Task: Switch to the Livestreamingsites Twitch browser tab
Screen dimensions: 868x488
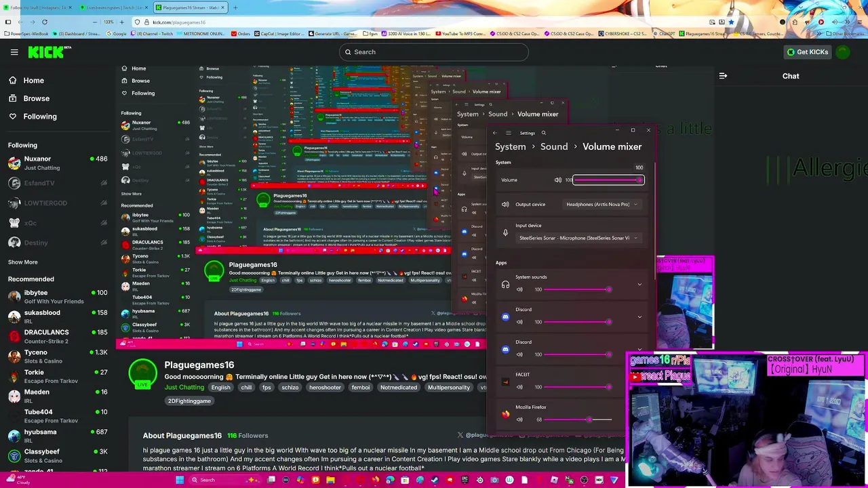Action: 114,7
